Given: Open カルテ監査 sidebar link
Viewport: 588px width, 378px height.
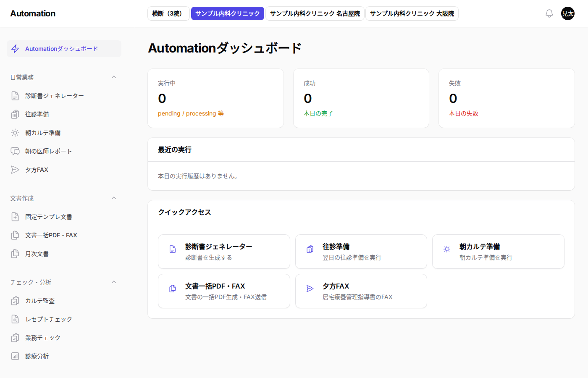Looking at the screenshot, I should (64, 301).
